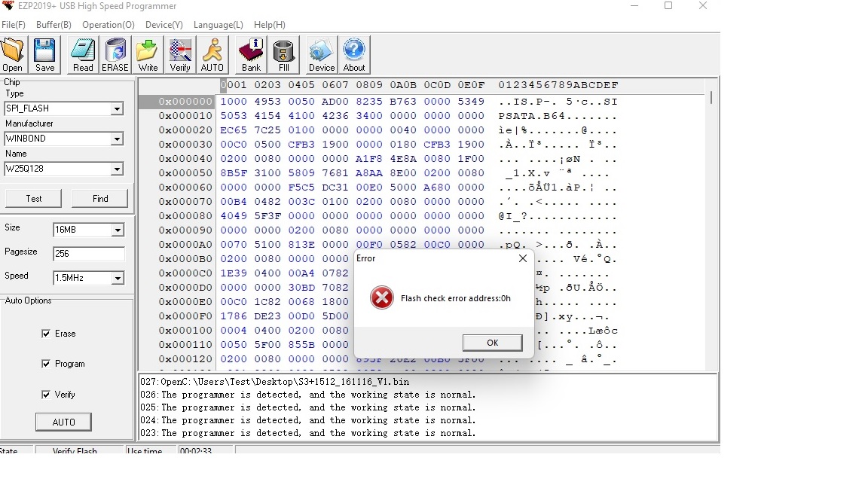Close the Error dialog with X
The height and width of the screenshot is (488, 868).
pyautogui.click(x=523, y=258)
